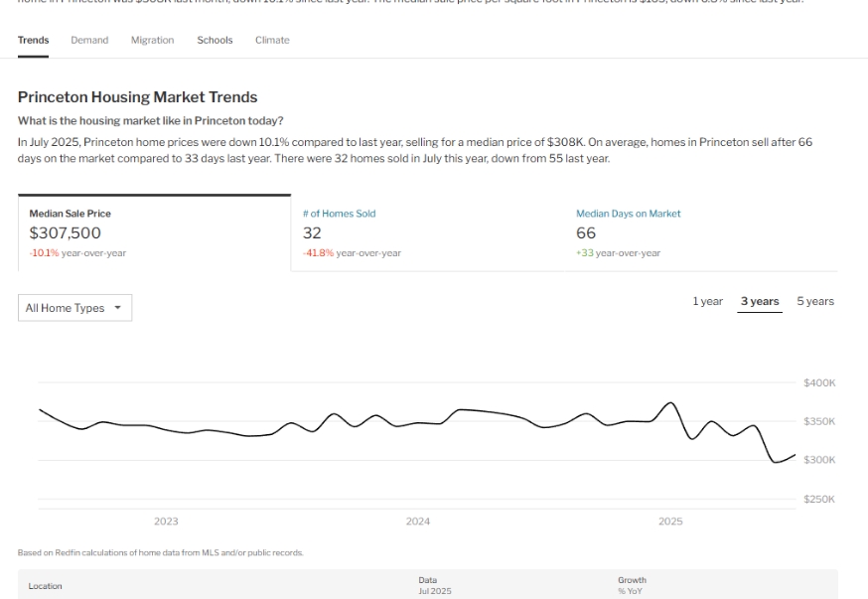
Task: Select the Schools tab
Action: (x=215, y=40)
